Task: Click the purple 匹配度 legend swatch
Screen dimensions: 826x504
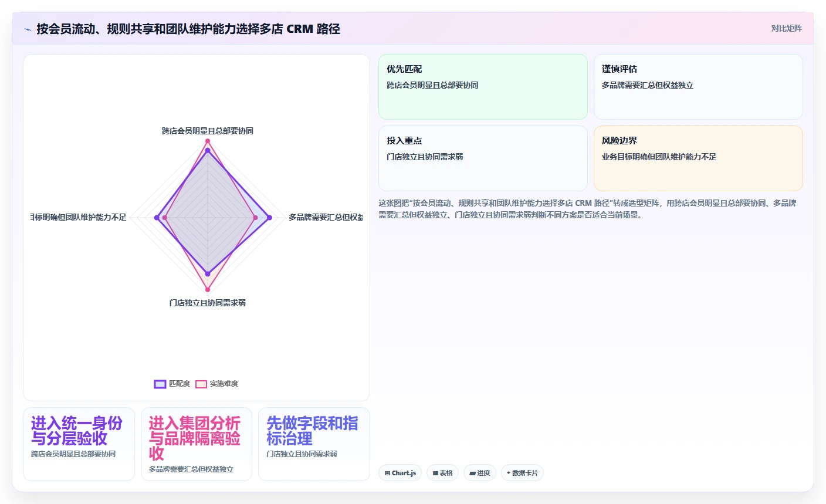Action: [160, 384]
